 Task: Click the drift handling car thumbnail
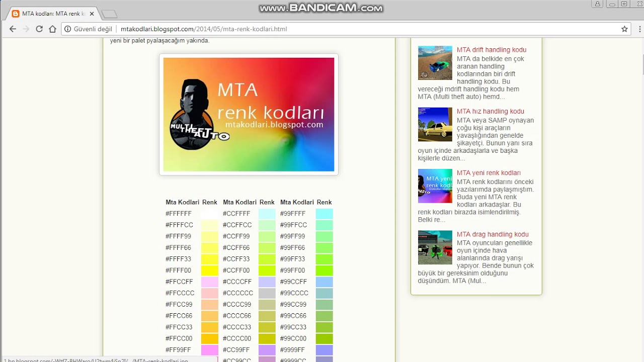[x=435, y=63]
